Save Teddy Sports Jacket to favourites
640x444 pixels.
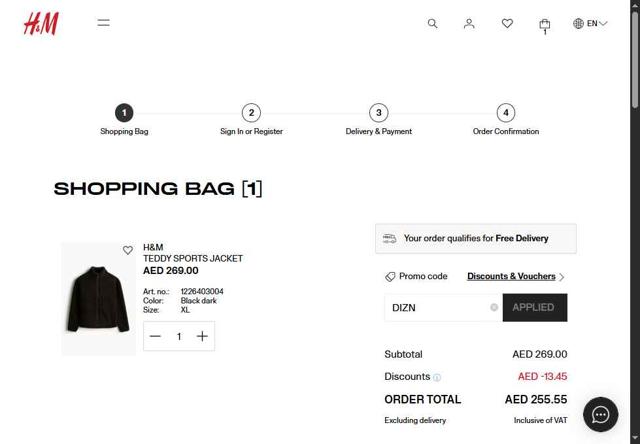coord(128,250)
